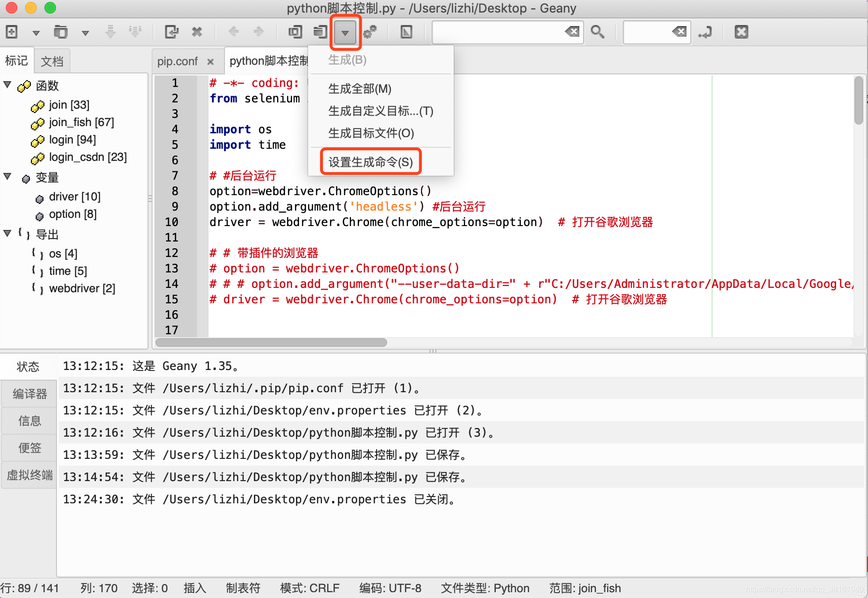
Task: Navigate forward with the right arrow icon
Action: pos(259,32)
